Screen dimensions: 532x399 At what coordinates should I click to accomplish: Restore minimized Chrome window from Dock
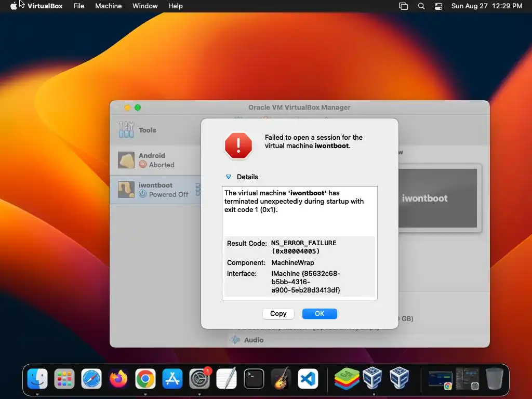[440, 379]
